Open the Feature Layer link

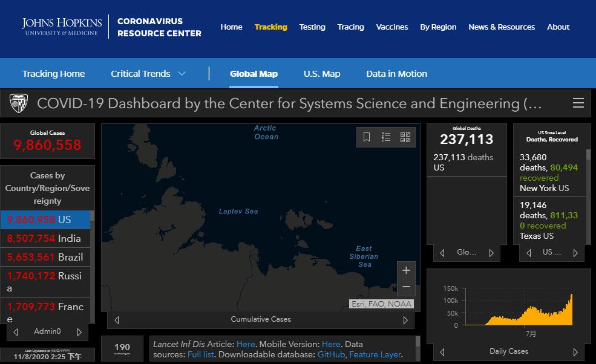pos(375,354)
